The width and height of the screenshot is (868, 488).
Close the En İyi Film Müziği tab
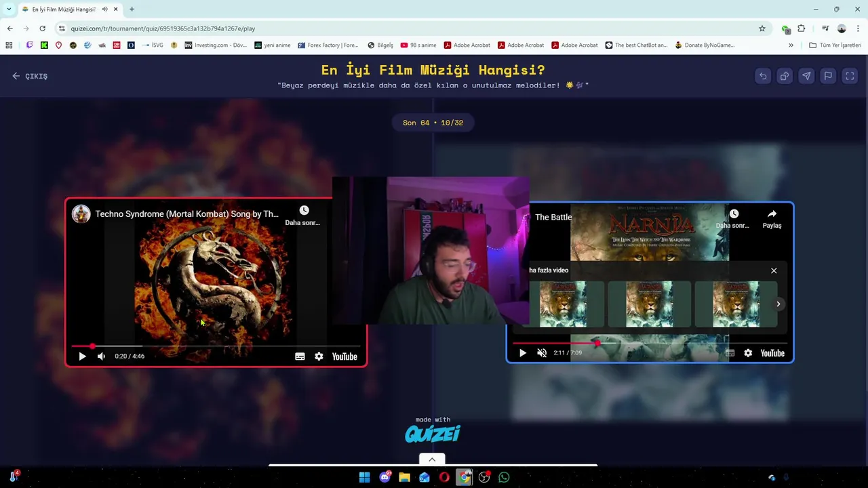tap(115, 9)
